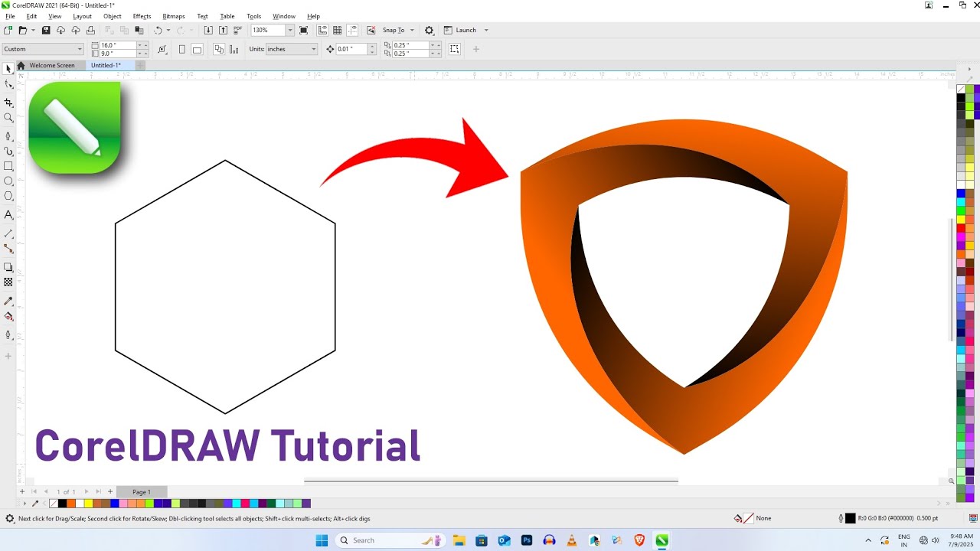Screen dimensions: 980x551
Task: Select the Color Eyedropper tool
Action: [x=8, y=301]
